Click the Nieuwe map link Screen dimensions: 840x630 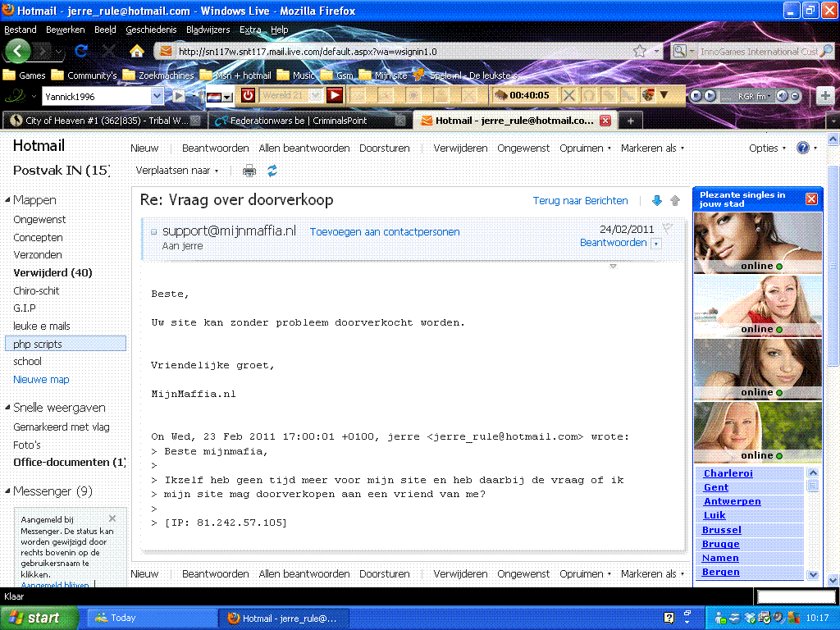pyautogui.click(x=41, y=379)
